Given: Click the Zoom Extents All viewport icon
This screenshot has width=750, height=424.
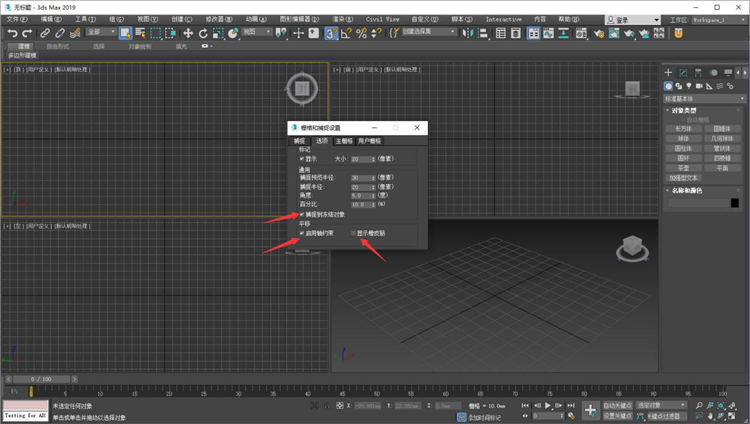Looking at the screenshot, I should 732,405.
